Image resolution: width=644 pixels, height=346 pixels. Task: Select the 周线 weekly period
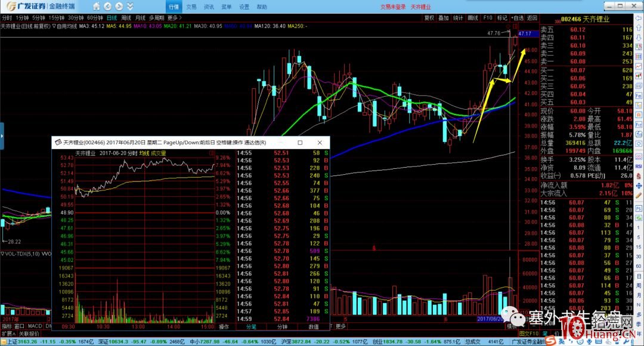(126, 18)
